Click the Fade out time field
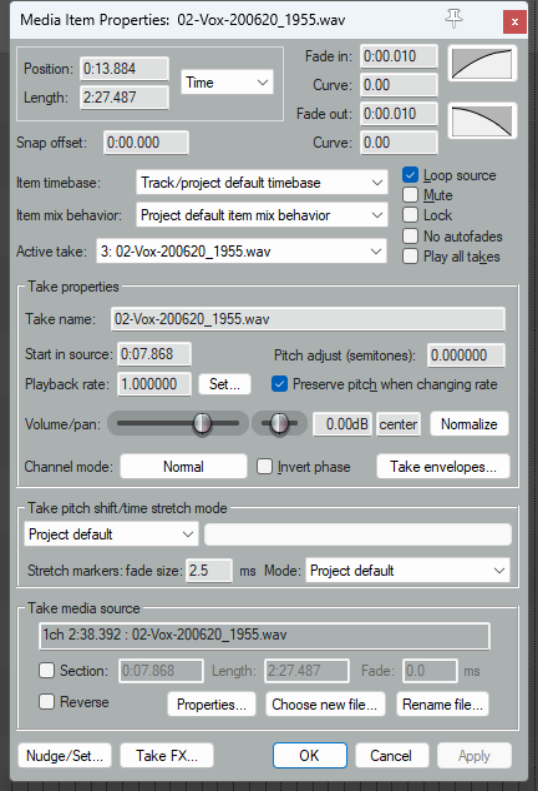Image resolution: width=538 pixels, height=791 pixels. pos(399,114)
